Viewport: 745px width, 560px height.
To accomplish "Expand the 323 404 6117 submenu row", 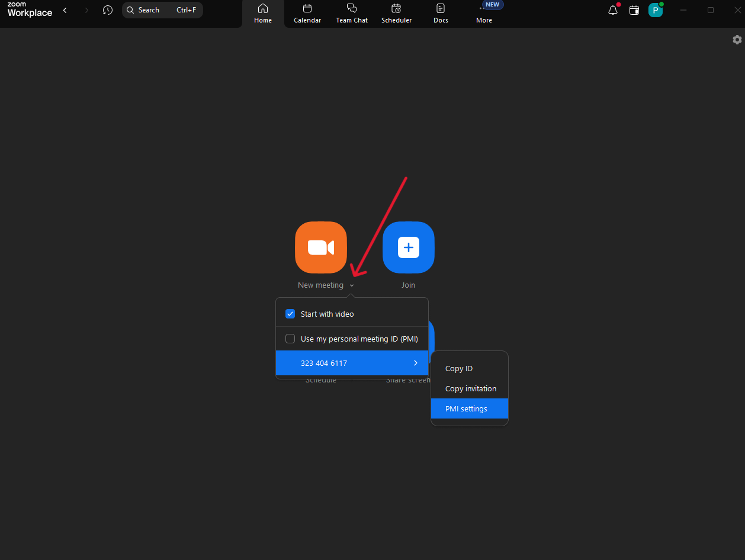I will [x=352, y=363].
